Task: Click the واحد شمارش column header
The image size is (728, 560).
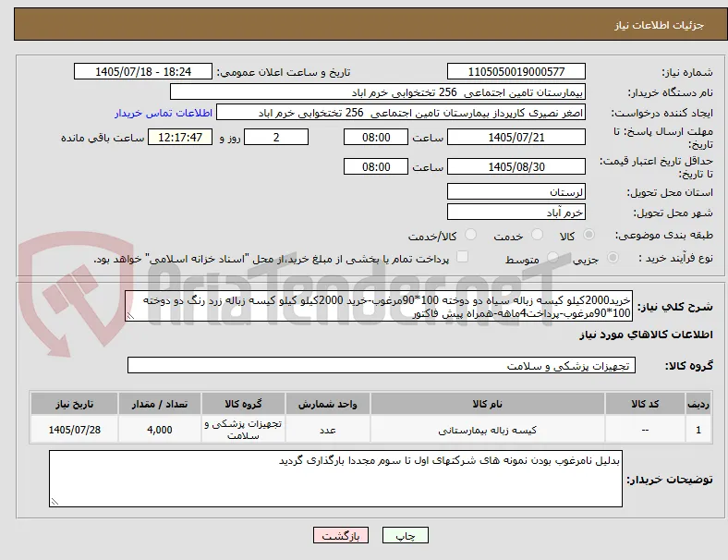Action: pos(327,404)
